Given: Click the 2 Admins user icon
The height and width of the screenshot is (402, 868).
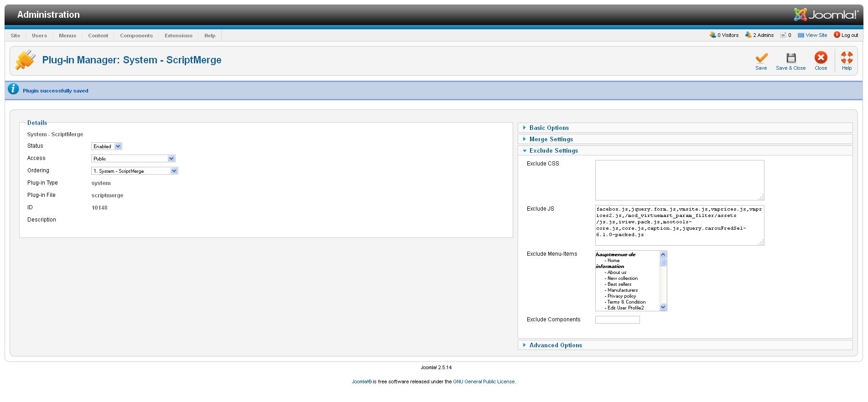Looking at the screenshot, I should click(748, 35).
